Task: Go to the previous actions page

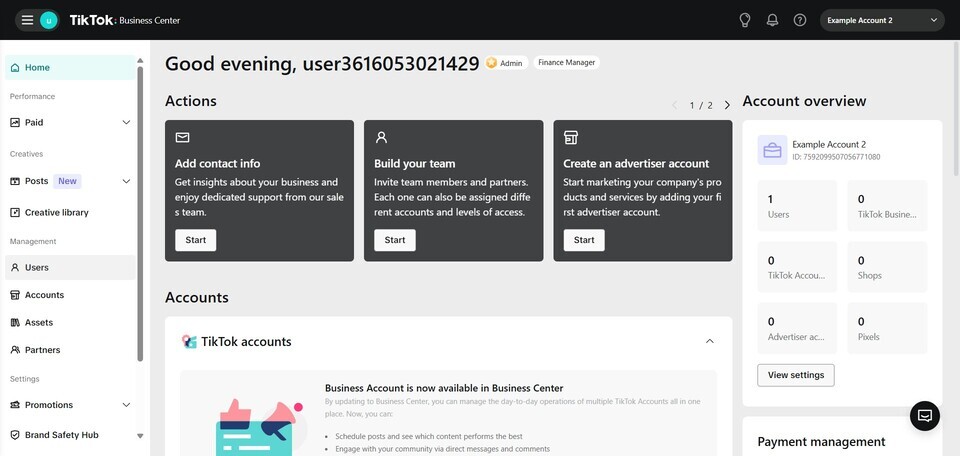Action: [x=675, y=105]
